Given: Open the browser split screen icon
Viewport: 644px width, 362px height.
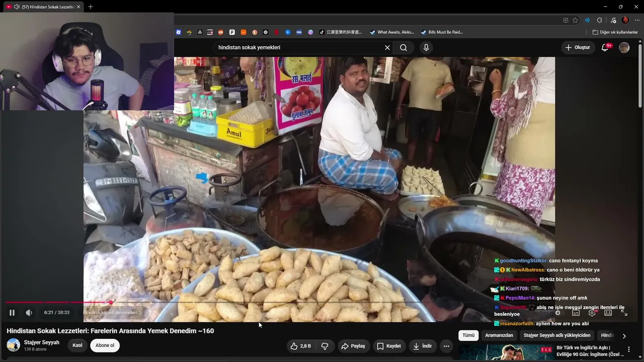Looking at the screenshot, I should point(566,20).
